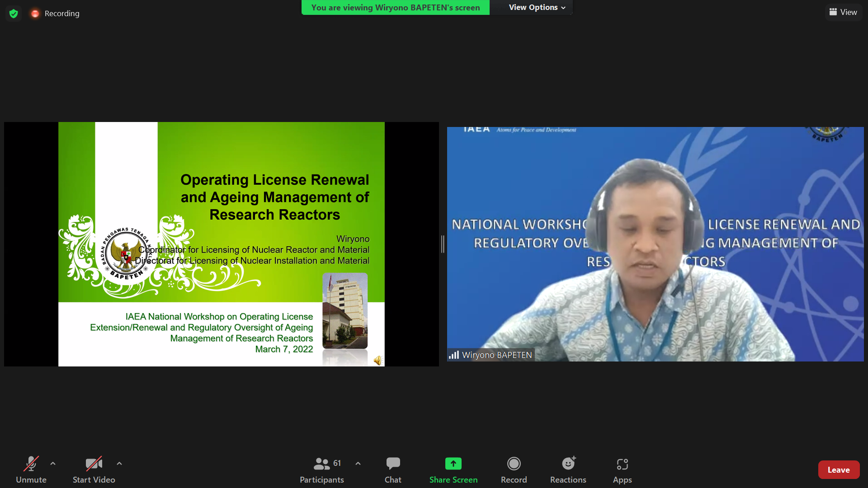Select Wiryono BAPETEN's video feed
This screenshot has width=868, height=488.
(655, 244)
